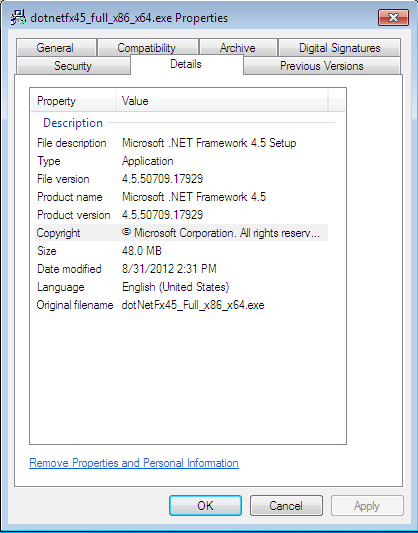
Task: Click the Product version value 4.5.50709.17929
Action: pyautogui.click(x=162, y=215)
